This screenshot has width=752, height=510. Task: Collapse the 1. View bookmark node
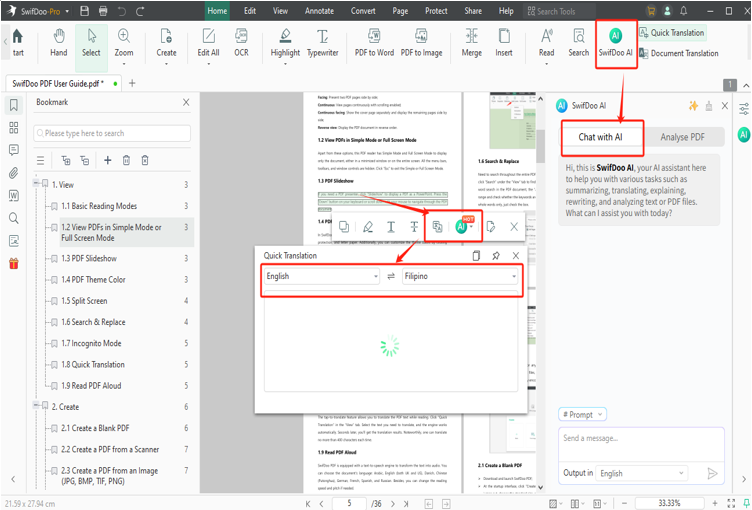tap(36, 183)
